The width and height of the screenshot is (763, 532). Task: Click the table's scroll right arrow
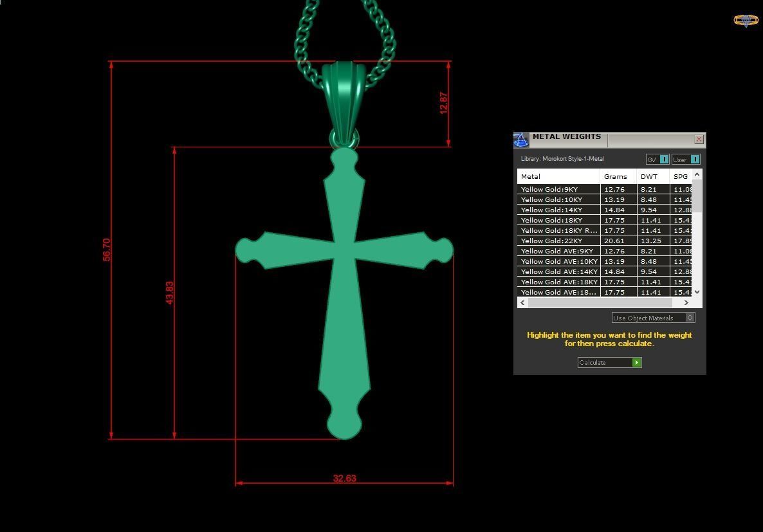[686, 302]
